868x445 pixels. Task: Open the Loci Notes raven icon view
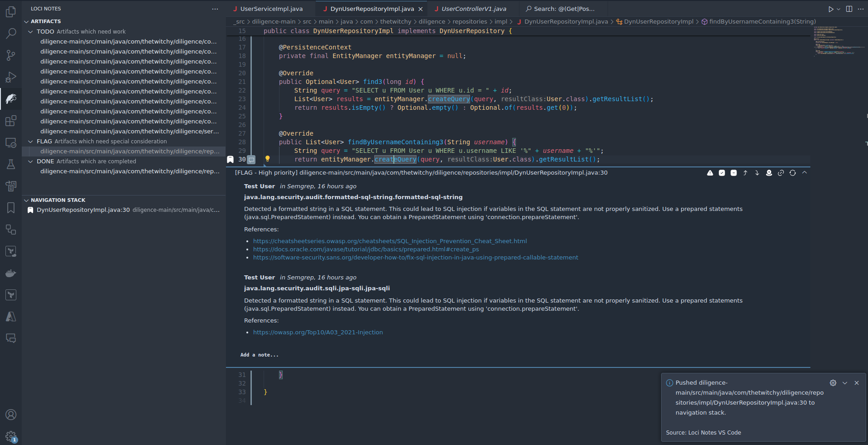pos(11,99)
